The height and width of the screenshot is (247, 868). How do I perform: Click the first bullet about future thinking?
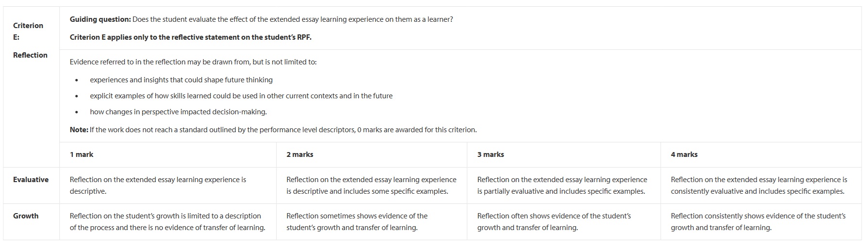tap(181, 80)
